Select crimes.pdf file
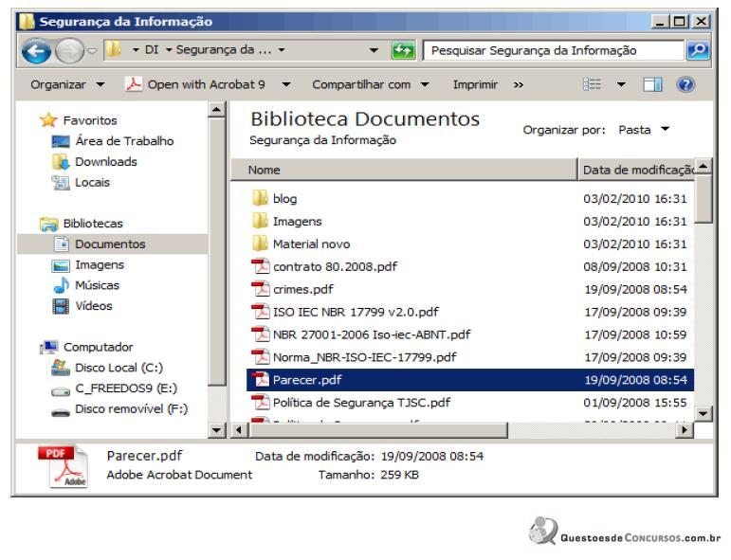Screen dimensions: 731x560 pos(303,289)
